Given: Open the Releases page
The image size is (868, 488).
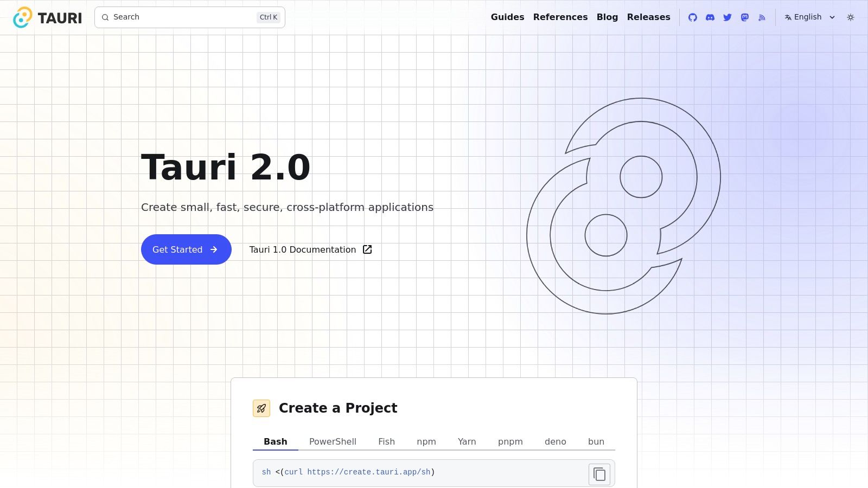Looking at the screenshot, I should tap(648, 17).
